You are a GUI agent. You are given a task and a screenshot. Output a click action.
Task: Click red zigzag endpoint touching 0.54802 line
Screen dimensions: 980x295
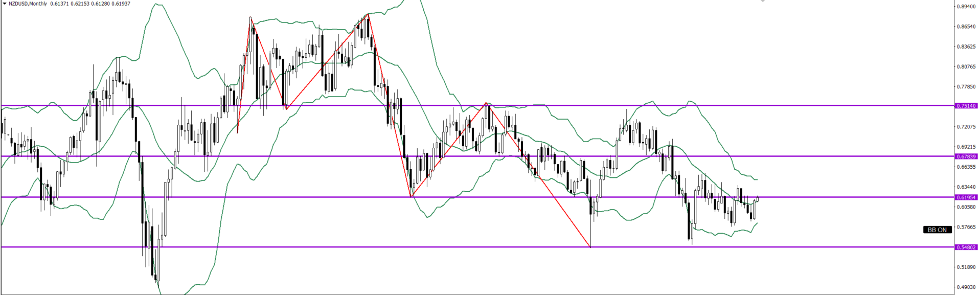pos(590,247)
